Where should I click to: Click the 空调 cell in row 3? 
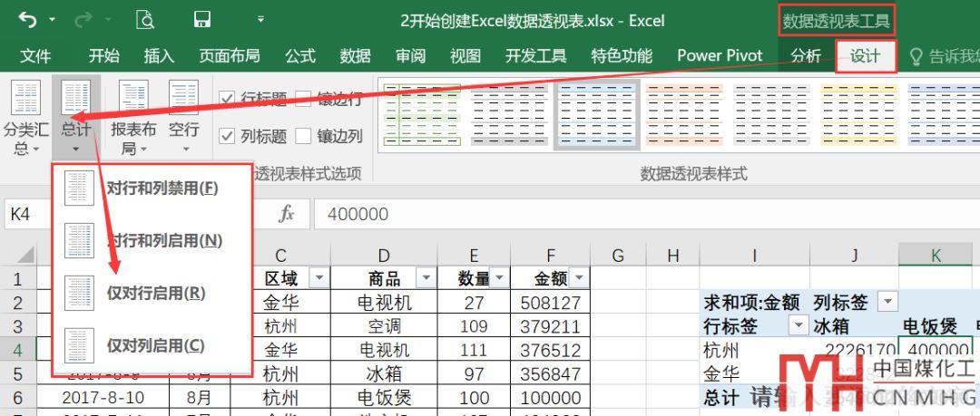[x=384, y=326]
